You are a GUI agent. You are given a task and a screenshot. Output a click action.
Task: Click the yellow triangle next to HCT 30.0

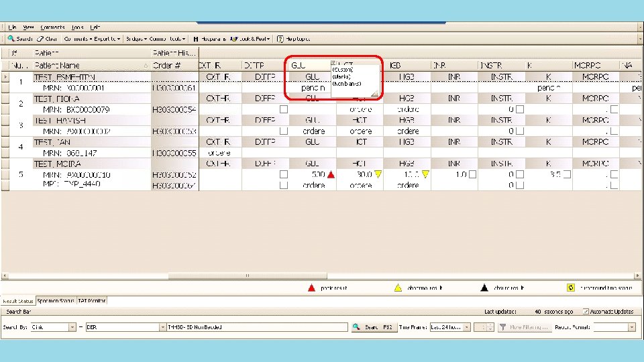click(x=378, y=174)
